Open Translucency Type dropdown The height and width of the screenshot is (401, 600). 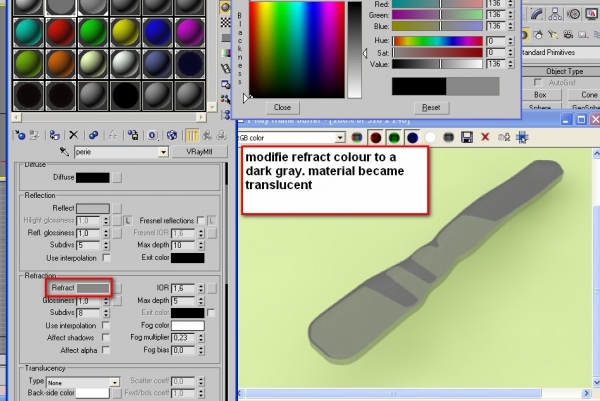pos(114,383)
